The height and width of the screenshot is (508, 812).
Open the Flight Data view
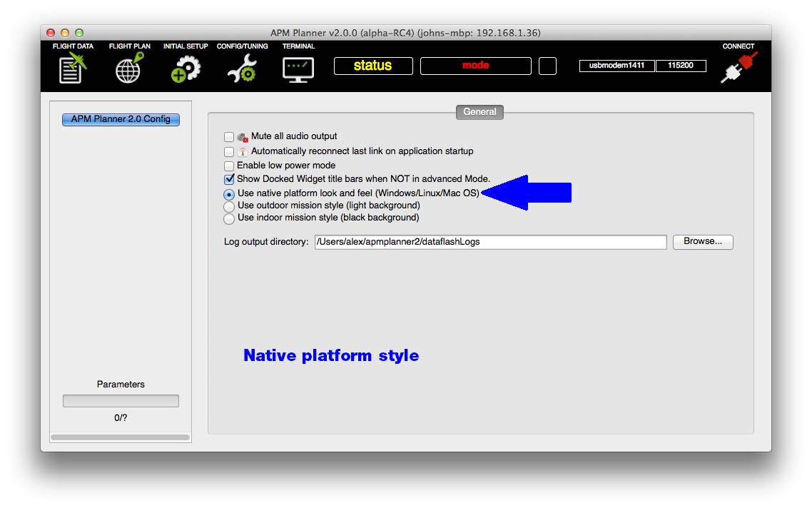coord(71,68)
